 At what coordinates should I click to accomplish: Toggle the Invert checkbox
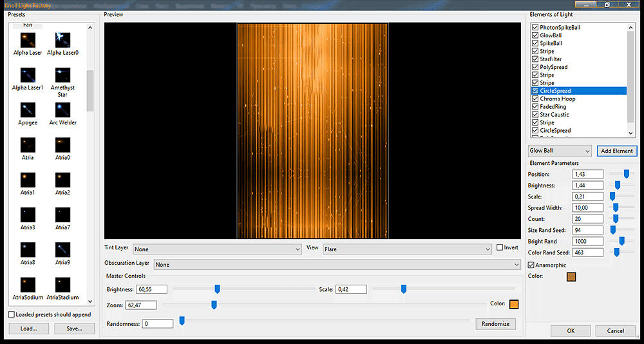pyautogui.click(x=500, y=248)
